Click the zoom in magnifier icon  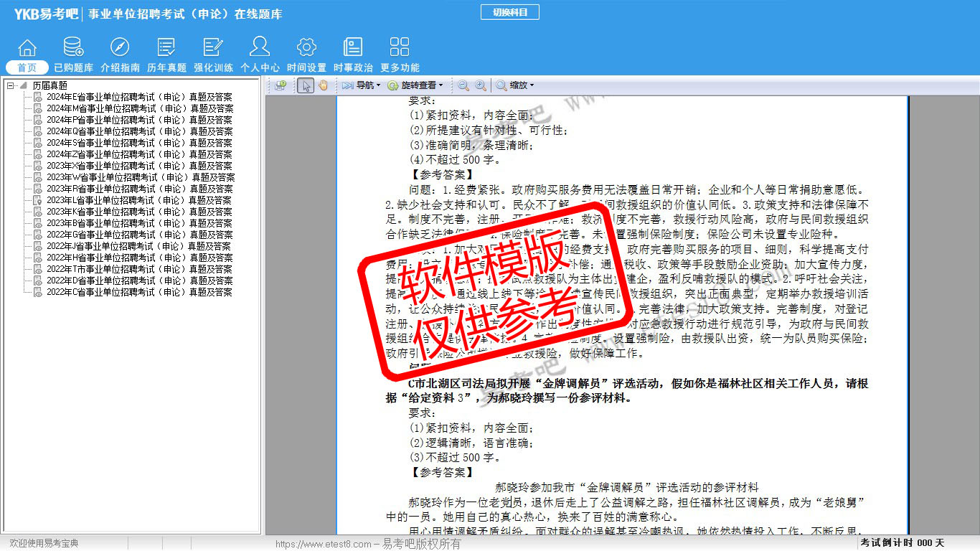(x=481, y=85)
